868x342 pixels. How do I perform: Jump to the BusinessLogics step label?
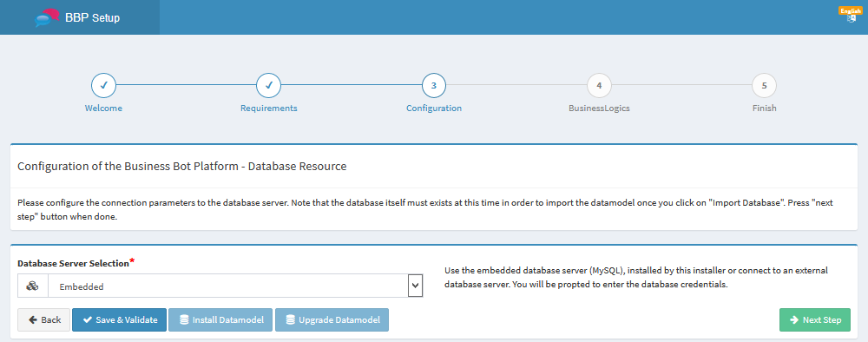599,109
